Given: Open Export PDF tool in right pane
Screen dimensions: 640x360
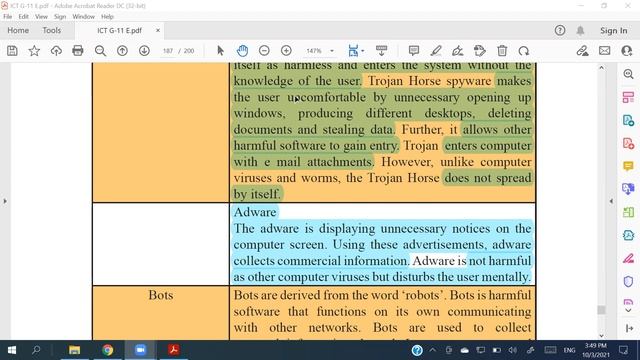Looking at the screenshot, I should click(x=628, y=120).
